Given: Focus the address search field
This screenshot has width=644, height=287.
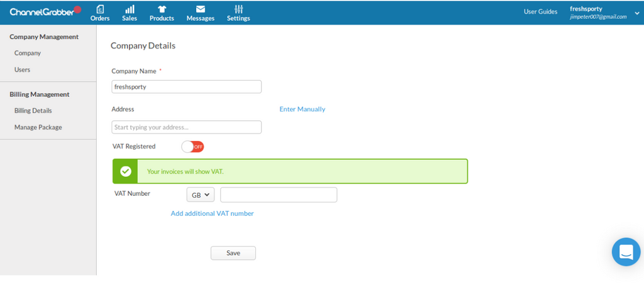Looking at the screenshot, I should (x=186, y=127).
